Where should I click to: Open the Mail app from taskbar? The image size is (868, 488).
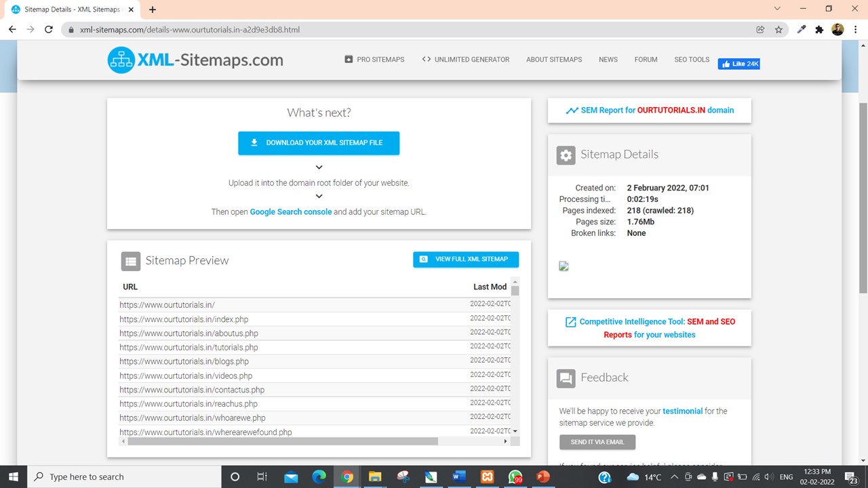click(291, 476)
